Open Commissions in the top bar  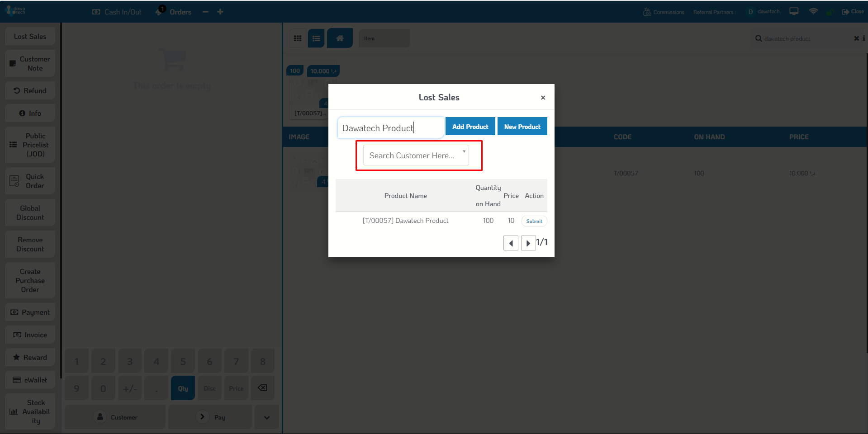tap(664, 12)
